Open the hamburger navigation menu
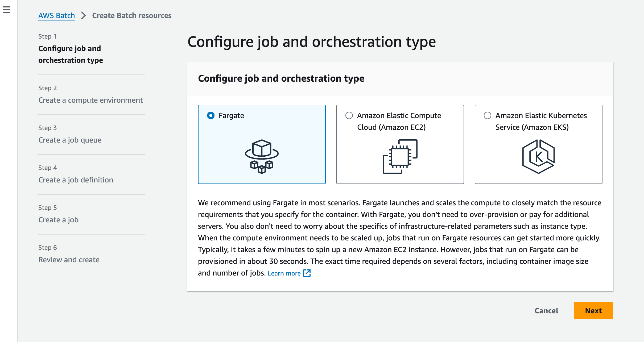The image size is (644, 342). point(6,10)
